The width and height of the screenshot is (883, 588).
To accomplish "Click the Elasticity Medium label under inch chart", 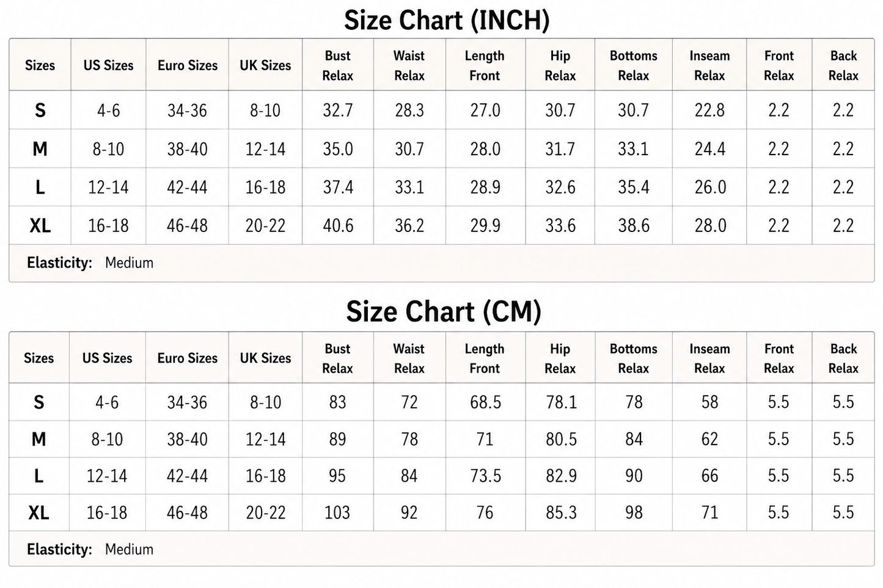I will [x=90, y=263].
